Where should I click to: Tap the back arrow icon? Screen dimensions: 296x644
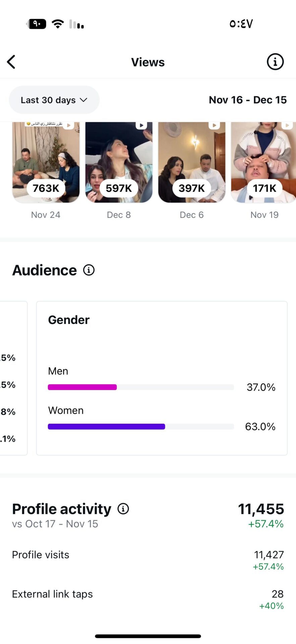[x=11, y=62]
